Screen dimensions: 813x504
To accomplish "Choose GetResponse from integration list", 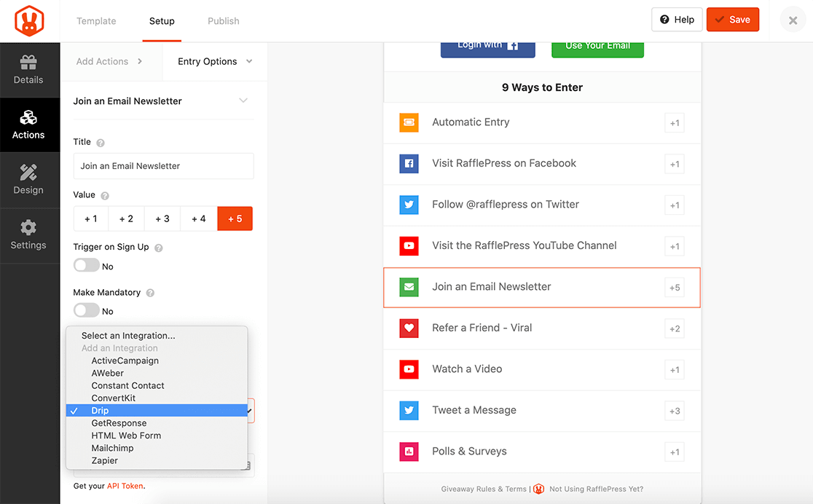I will click(x=157, y=422).
